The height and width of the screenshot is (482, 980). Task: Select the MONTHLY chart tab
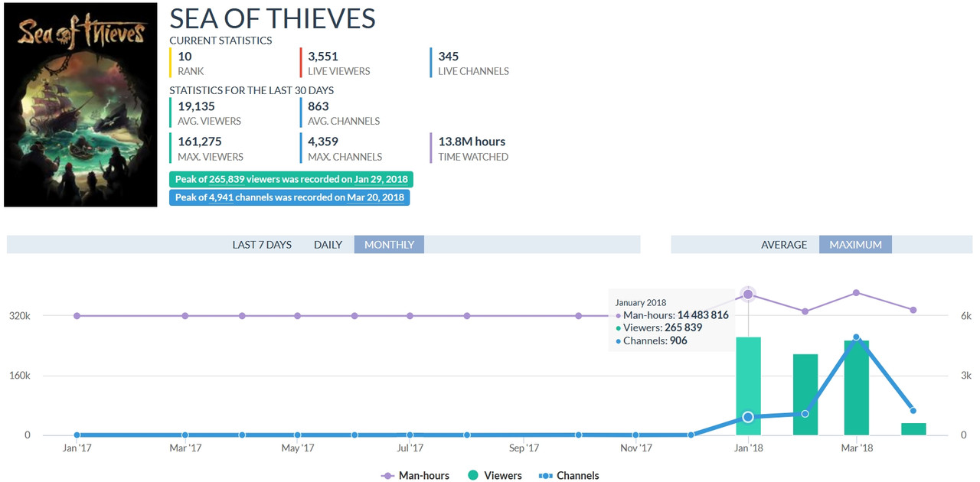point(389,245)
